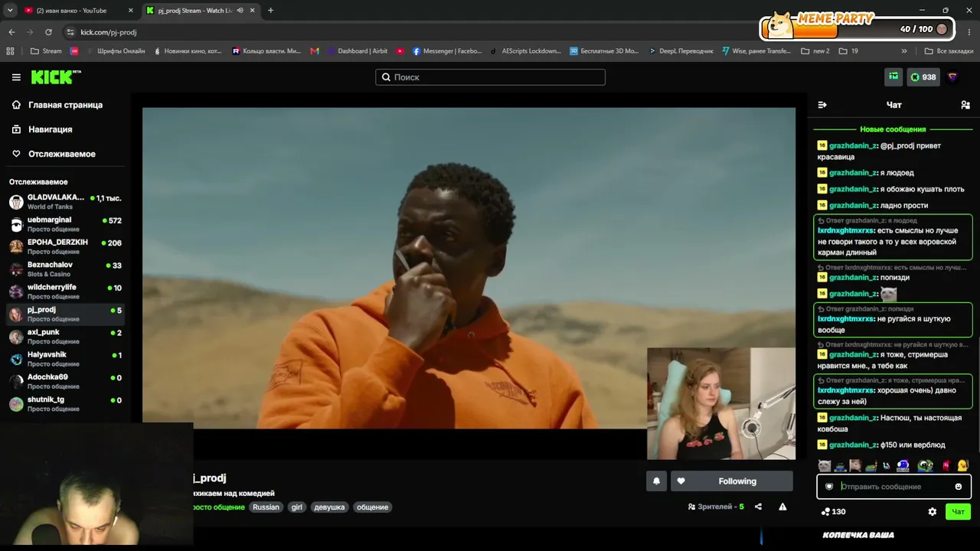This screenshot has width=980, height=551.
Task: Report stream via warning icon
Action: click(782, 507)
